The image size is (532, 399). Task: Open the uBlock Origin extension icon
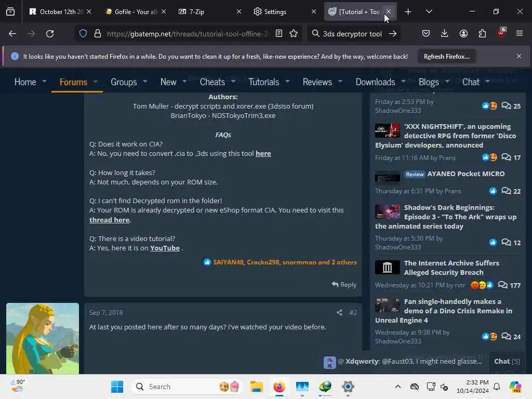501,33
